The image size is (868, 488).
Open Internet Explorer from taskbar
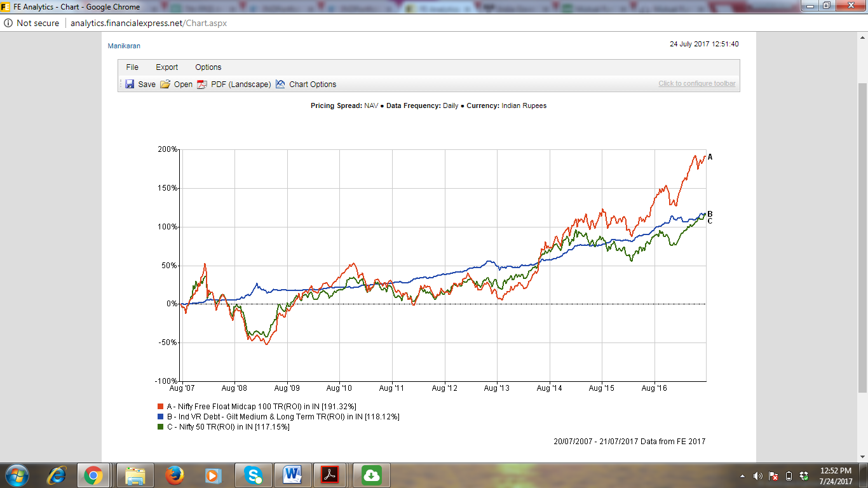pyautogui.click(x=57, y=475)
